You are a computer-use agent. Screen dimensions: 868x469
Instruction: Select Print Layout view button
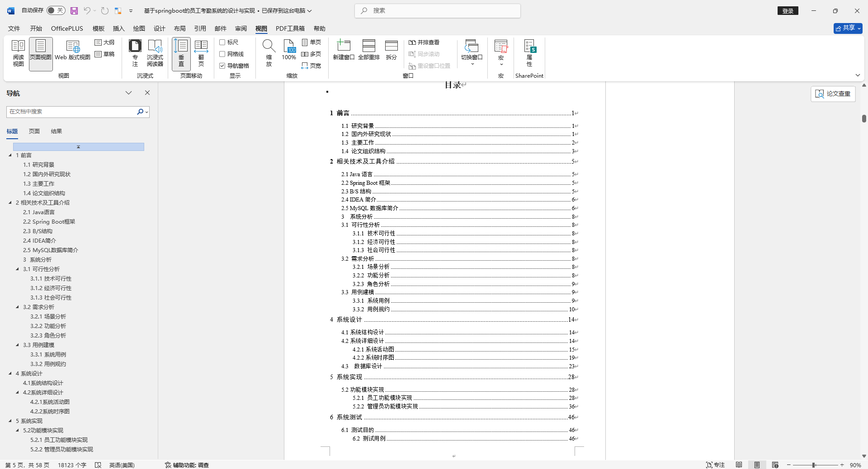click(41, 54)
